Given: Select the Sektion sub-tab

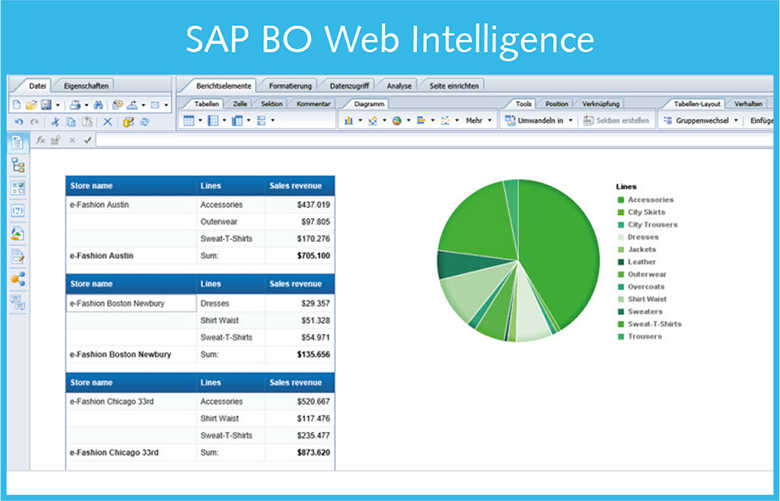Looking at the screenshot, I should (272, 103).
